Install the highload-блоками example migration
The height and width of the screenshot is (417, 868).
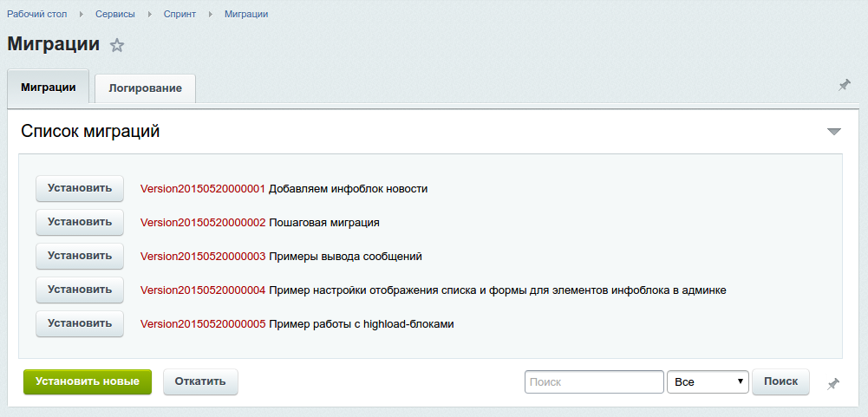tap(80, 323)
